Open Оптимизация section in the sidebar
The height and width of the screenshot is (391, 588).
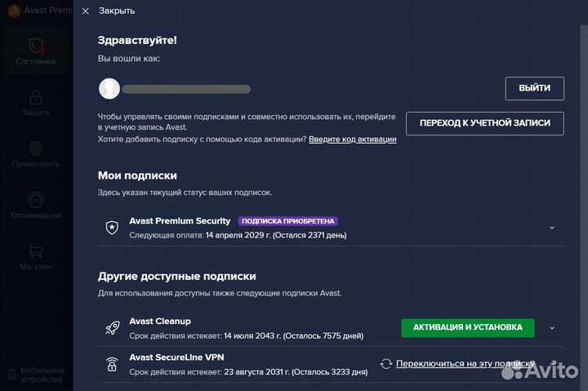pyautogui.click(x=36, y=206)
